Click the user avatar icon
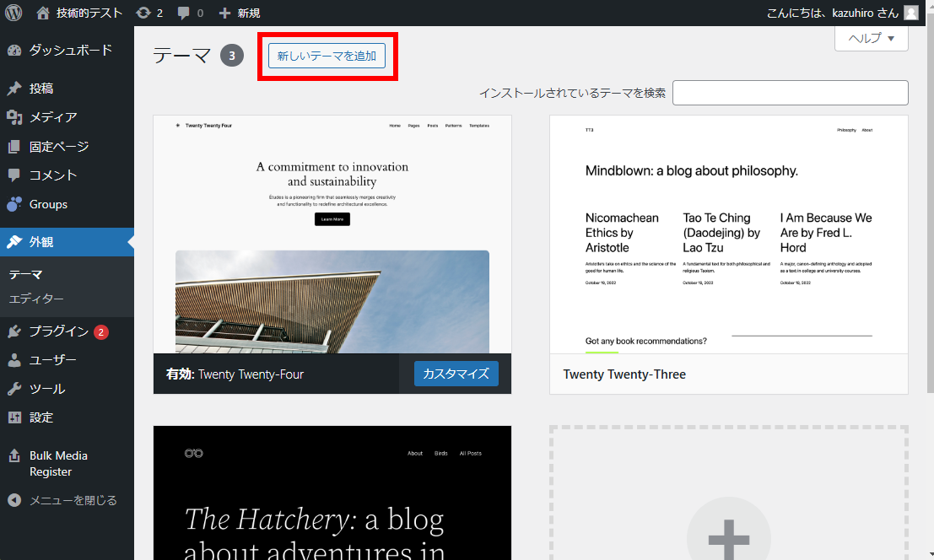 pos(911,13)
